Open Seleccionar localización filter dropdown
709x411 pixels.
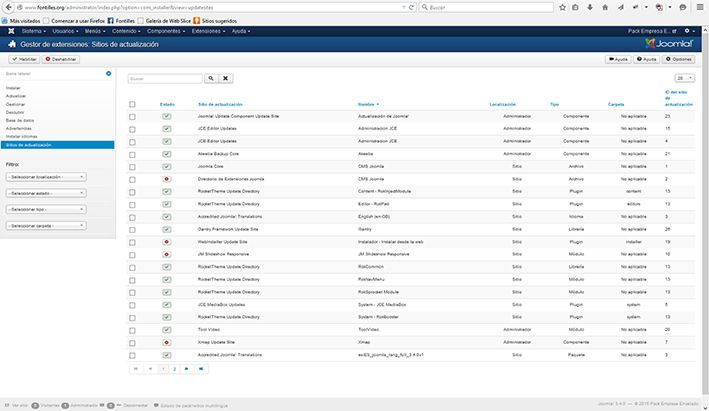coord(46,177)
